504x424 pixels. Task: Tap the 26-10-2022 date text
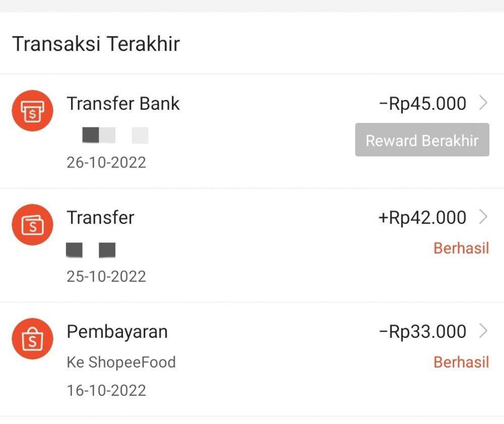pyautogui.click(x=106, y=162)
